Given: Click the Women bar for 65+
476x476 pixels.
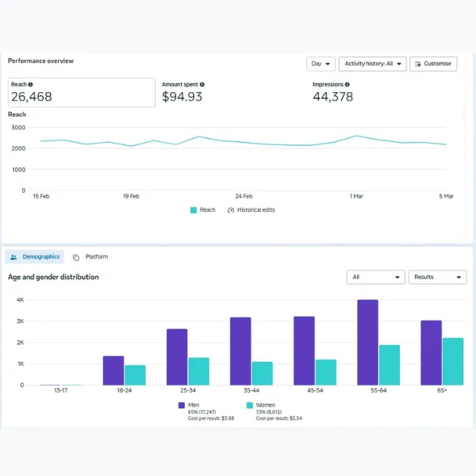Looking at the screenshot, I should (453, 362).
